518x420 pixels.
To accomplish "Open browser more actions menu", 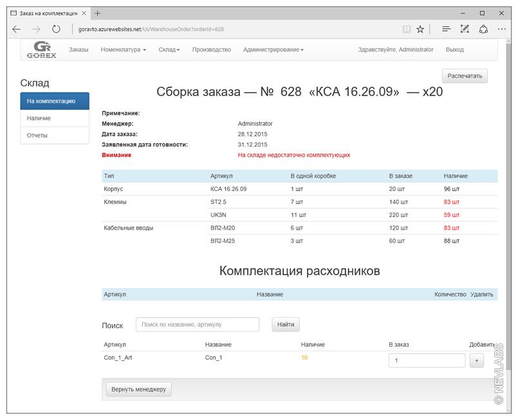I will tap(502, 29).
